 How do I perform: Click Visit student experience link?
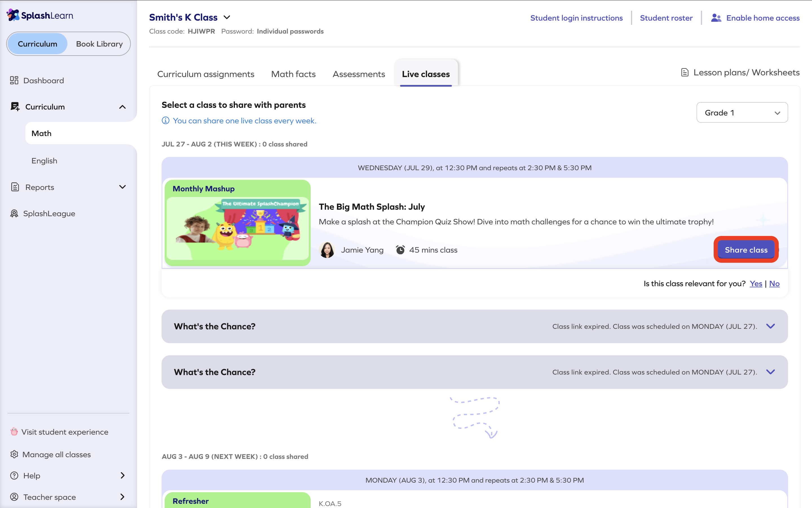click(65, 432)
